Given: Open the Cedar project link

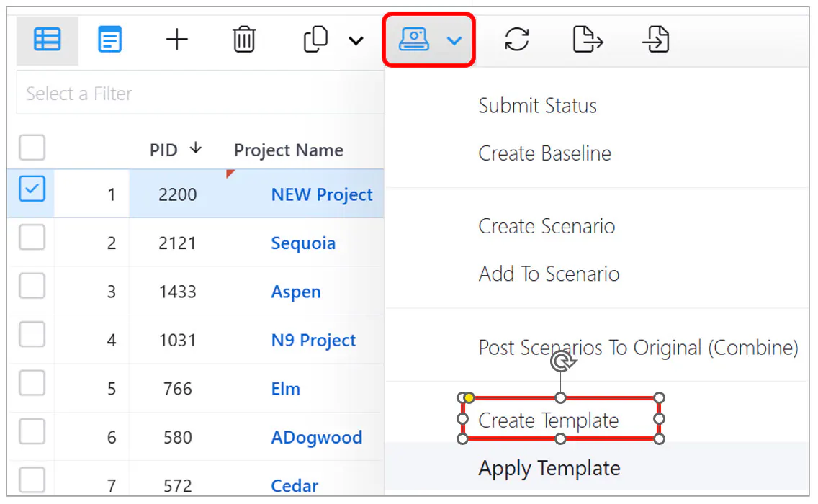Looking at the screenshot, I should (295, 486).
